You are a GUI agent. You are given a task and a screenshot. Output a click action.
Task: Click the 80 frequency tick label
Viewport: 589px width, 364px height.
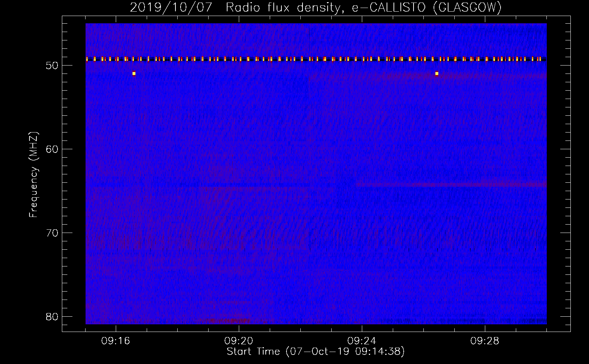(52, 317)
